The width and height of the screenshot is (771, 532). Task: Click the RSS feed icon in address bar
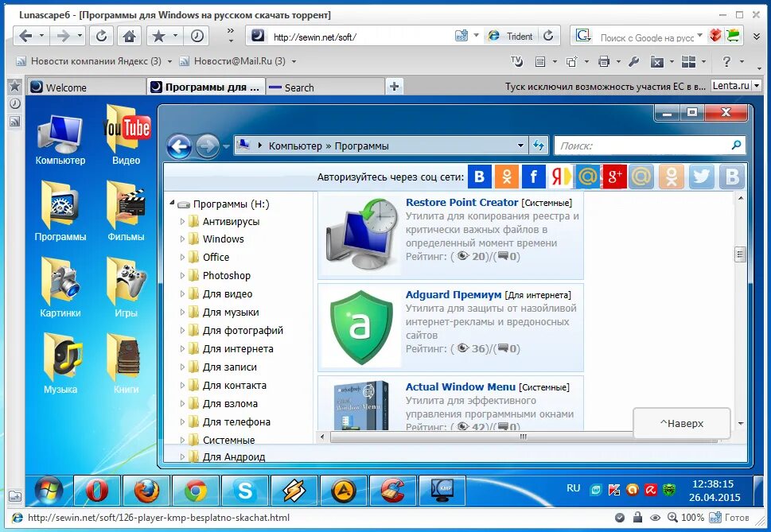click(461, 36)
